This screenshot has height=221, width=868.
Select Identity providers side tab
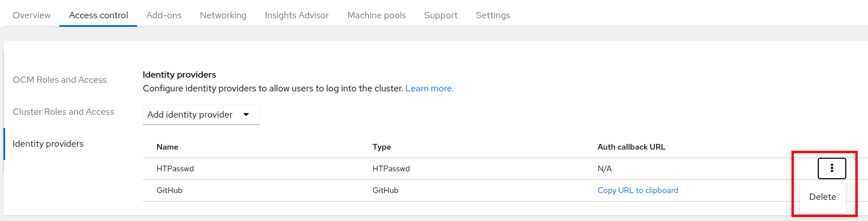pos(48,144)
